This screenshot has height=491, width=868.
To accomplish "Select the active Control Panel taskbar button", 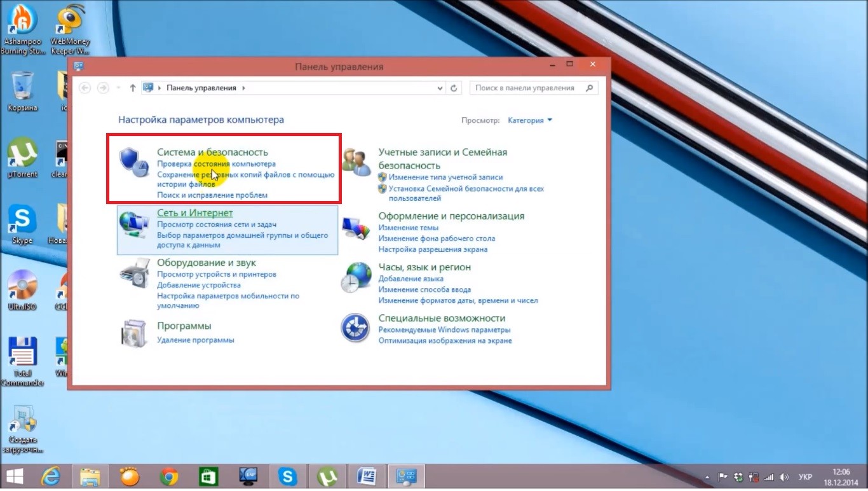I will [406, 476].
